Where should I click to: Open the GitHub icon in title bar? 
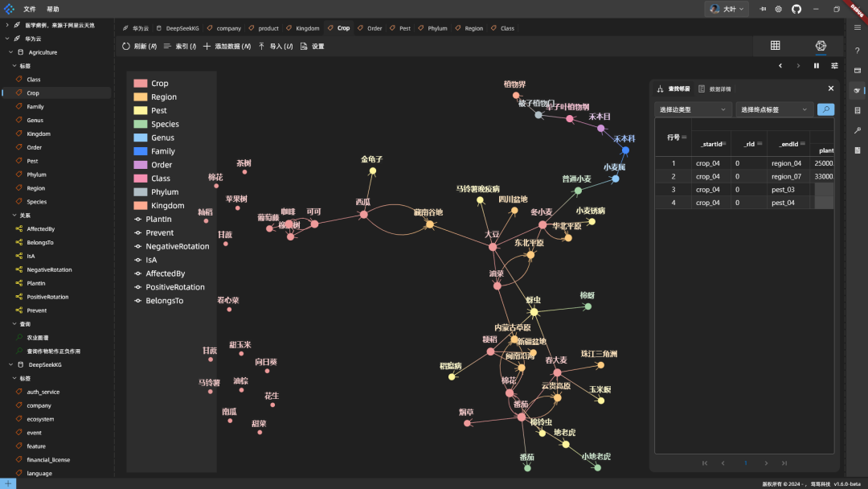[796, 9]
